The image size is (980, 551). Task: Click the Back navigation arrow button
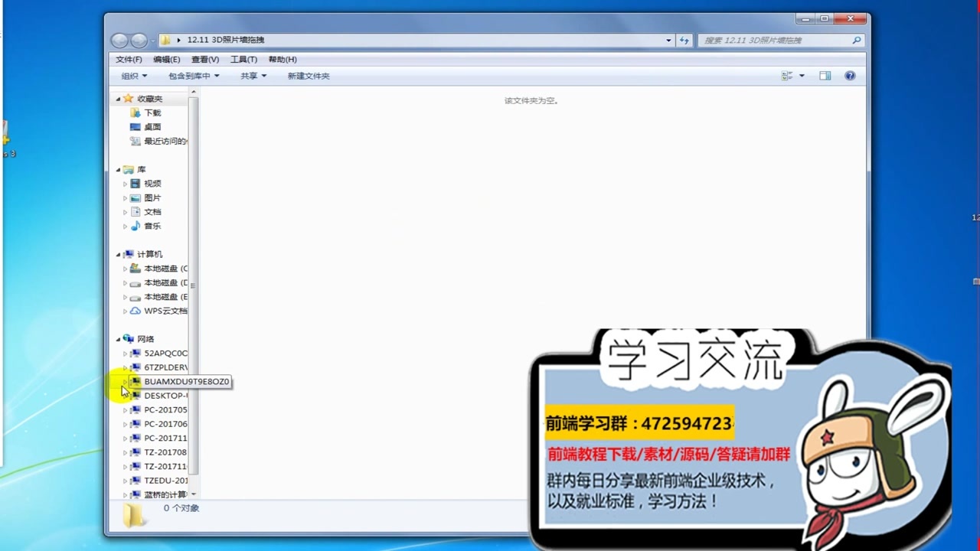click(119, 41)
